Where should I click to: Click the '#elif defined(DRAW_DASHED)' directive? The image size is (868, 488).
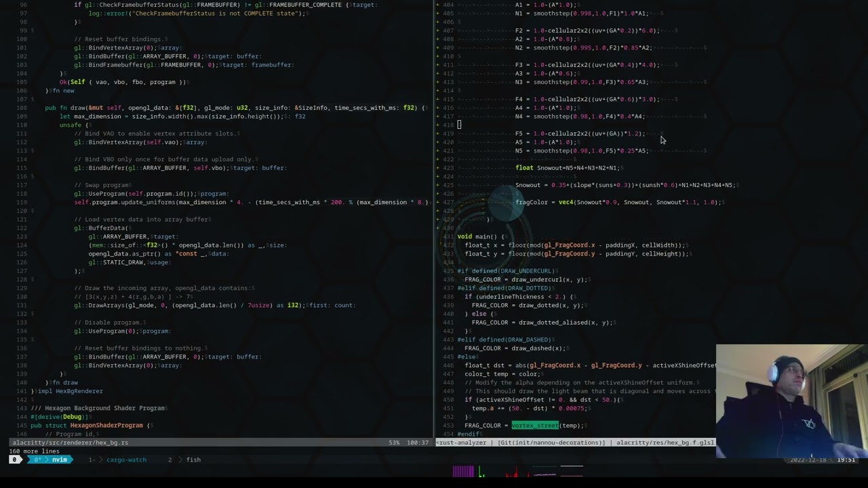tap(504, 340)
